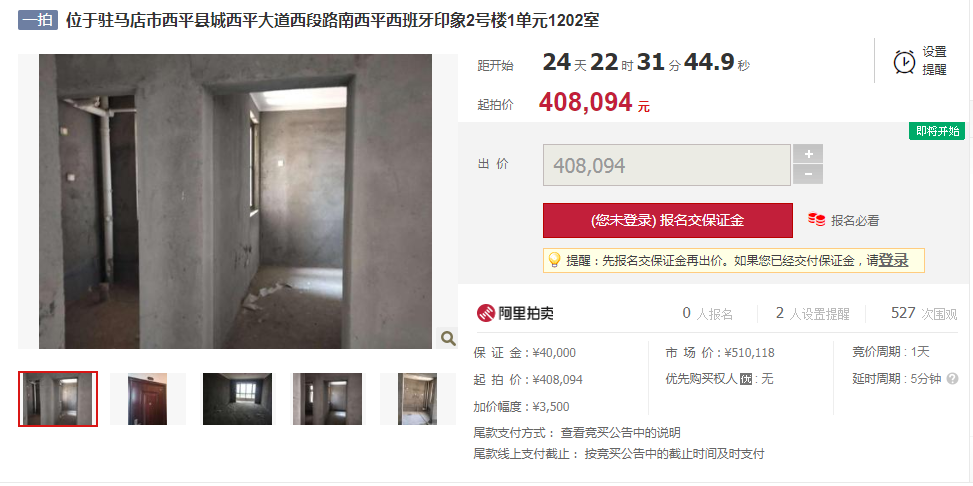Click the lightbulb reminder tip icon
Viewport: 973px width, 486px height.
554,260
